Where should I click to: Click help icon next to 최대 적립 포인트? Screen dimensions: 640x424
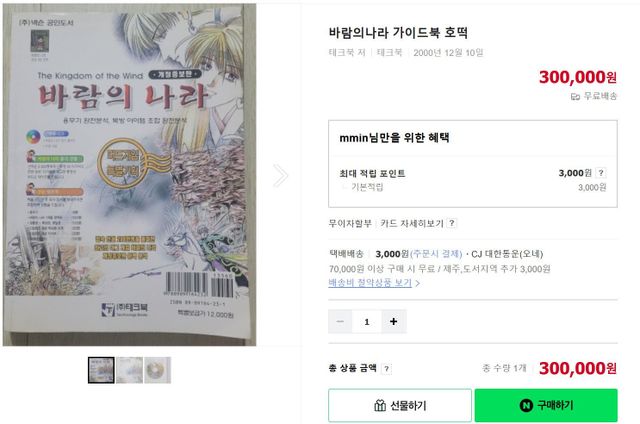tap(600, 173)
